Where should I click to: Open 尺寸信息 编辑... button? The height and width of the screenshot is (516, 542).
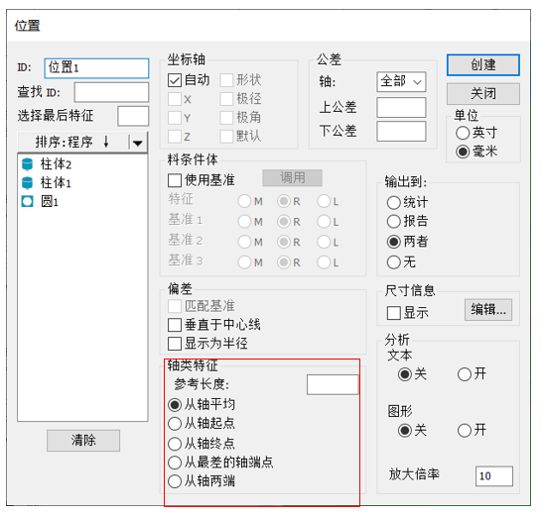[x=488, y=310]
